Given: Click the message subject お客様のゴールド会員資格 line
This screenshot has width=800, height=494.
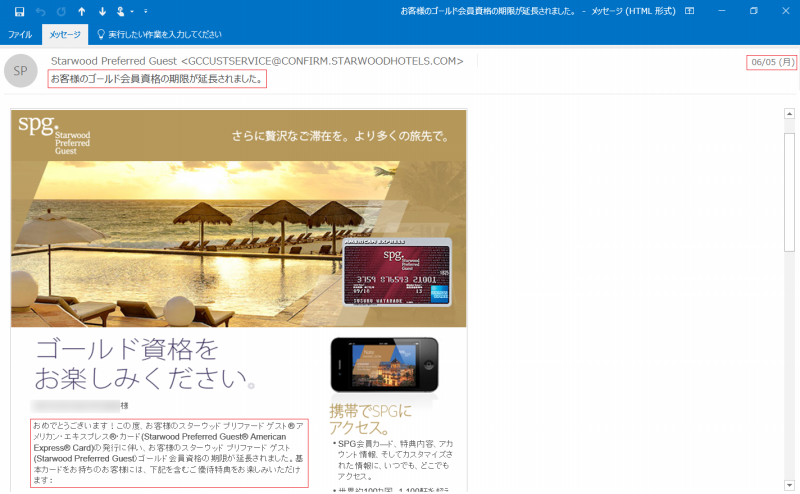Looking at the screenshot, I should (157, 79).
